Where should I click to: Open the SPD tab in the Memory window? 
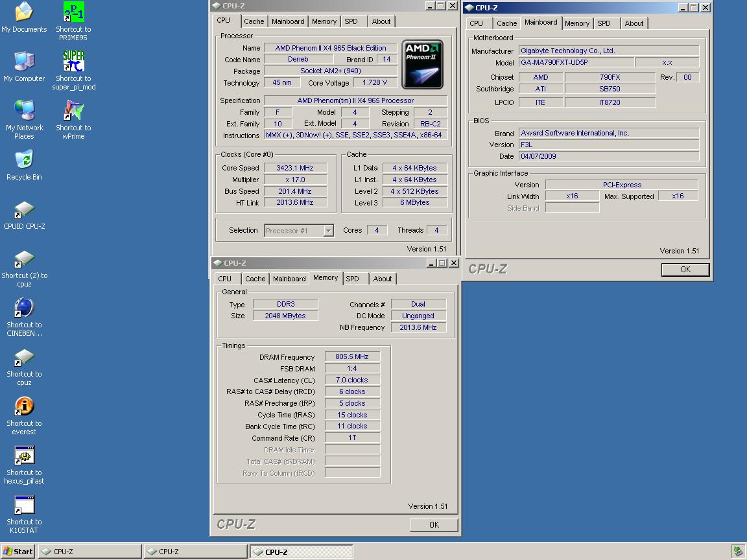coord(352,279)
